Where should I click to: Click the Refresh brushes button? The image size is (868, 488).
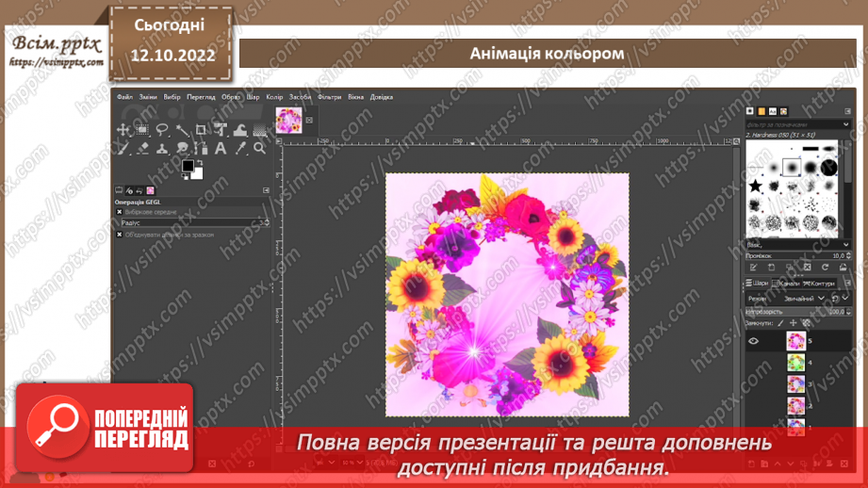click(825, 268)
